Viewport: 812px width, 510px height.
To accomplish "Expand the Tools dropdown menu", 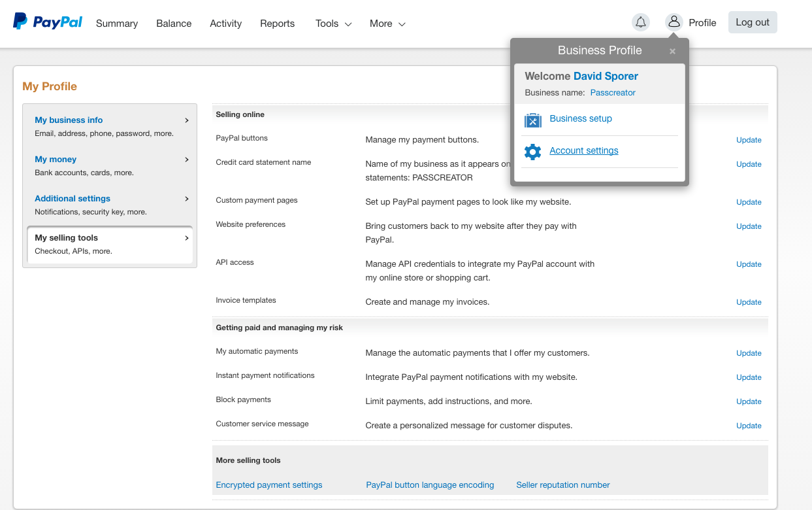I will pos(333,24).
